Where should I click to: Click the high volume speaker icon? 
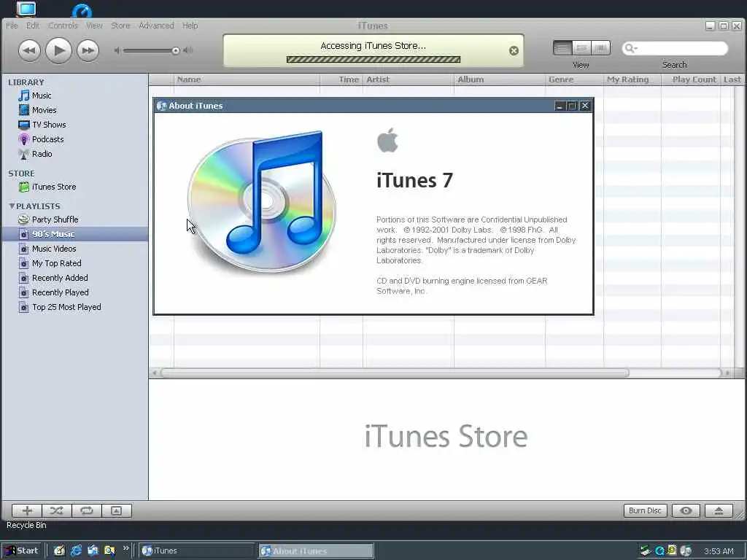[x=188, y=50]
